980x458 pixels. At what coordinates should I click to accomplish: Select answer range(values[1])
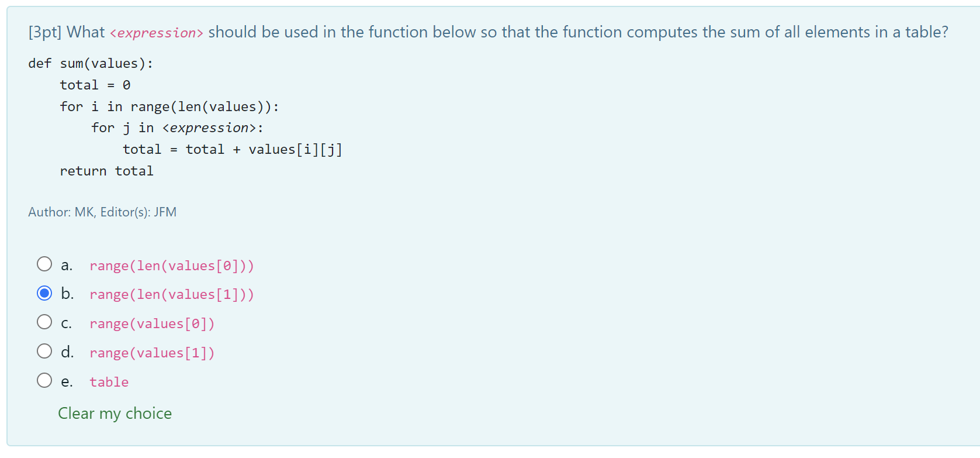coord(151,353)
